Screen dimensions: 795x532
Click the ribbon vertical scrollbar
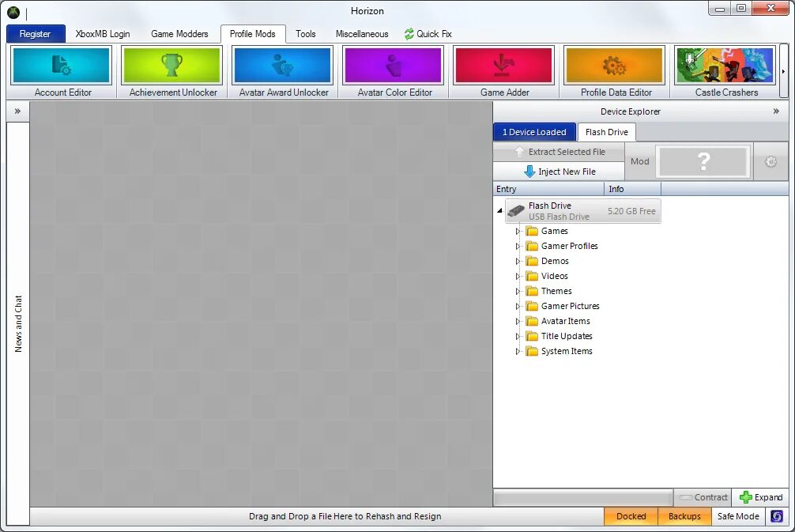point(784,71)
